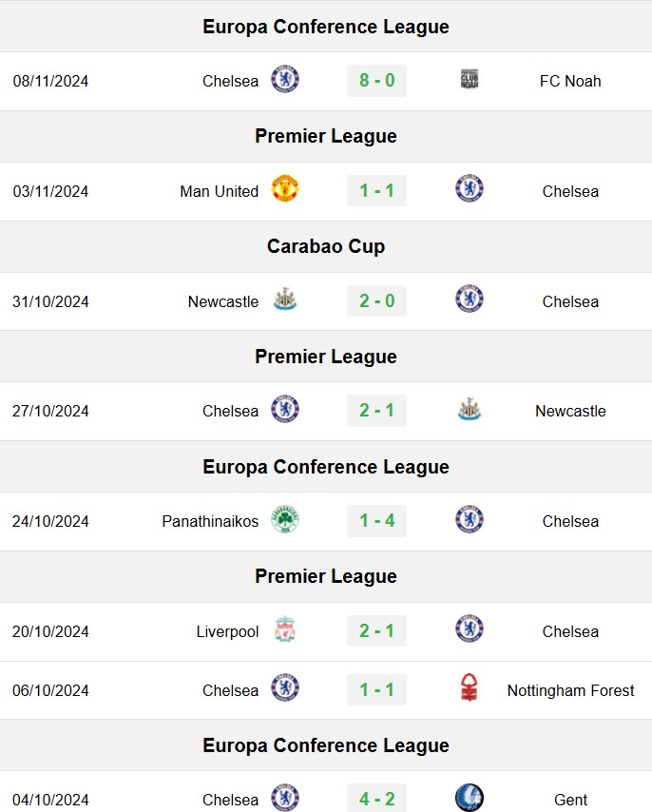Click the date 20/10/2024

click(50, 631)
